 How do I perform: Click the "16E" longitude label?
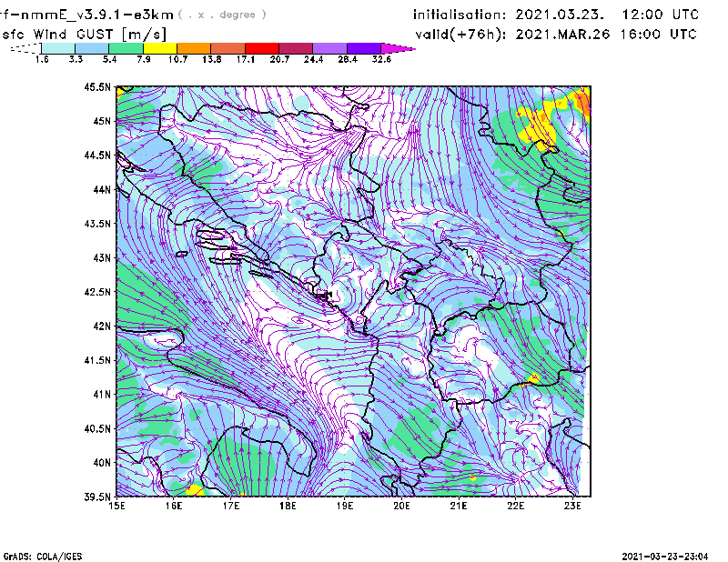point(174,506)
